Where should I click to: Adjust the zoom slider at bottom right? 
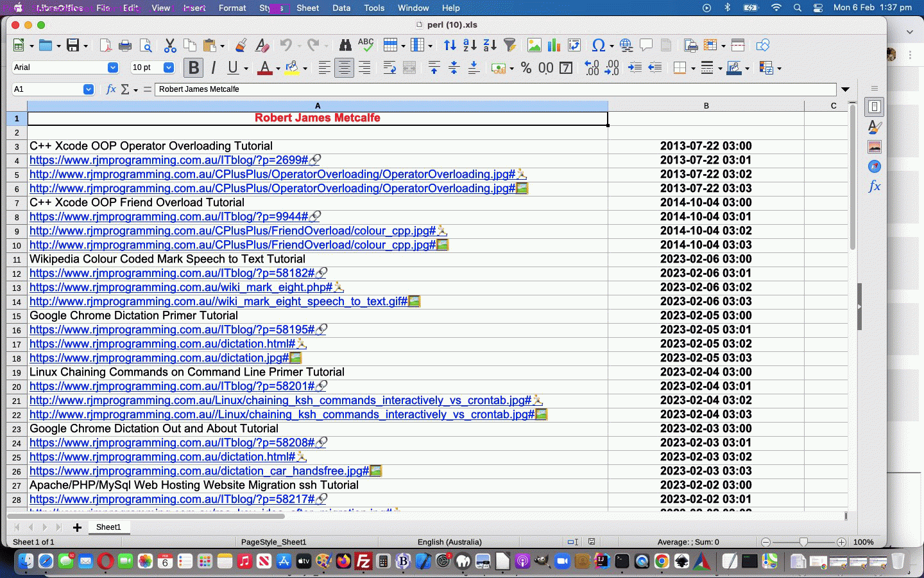[x=803, y=542]
